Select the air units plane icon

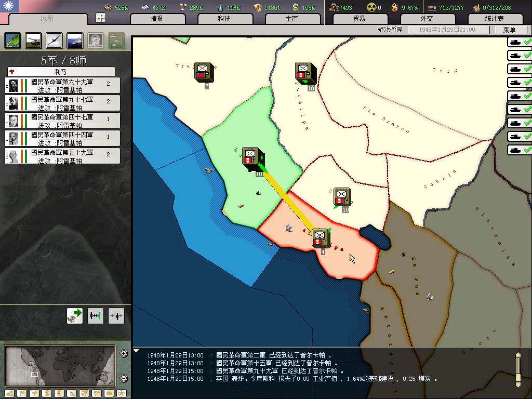(x=54, y=40)
